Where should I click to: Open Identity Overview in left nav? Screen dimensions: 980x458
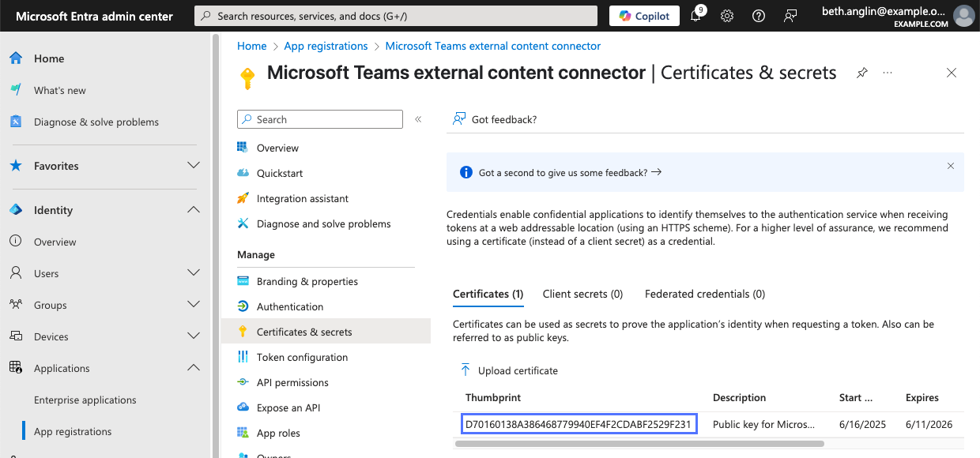click(55, 242)
